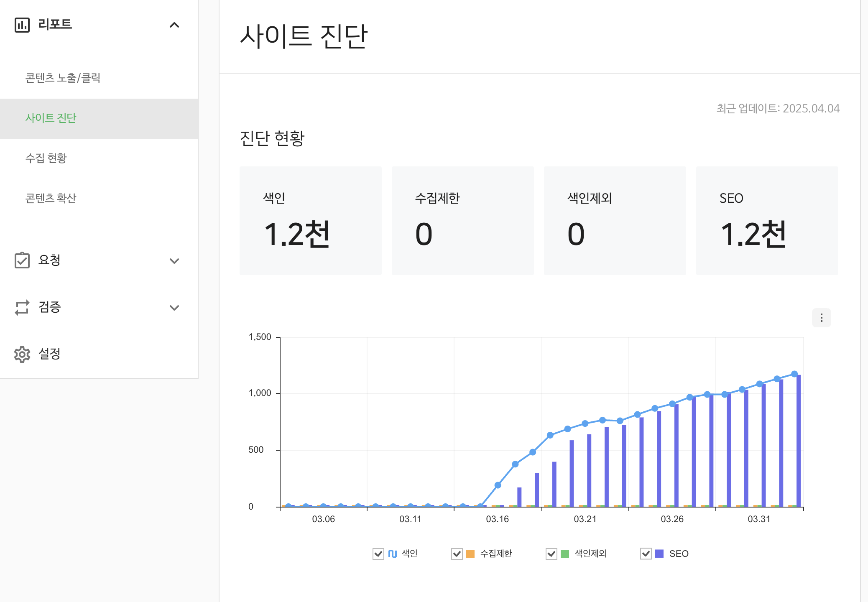868x602 pixels.
Task: Collapse the 리포트 section chevron
Action: [174, 25]
